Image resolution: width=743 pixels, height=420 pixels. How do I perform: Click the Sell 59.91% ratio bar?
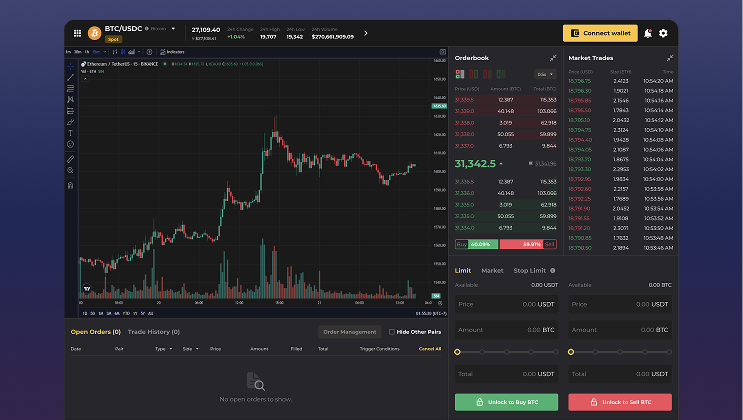(528, 245)
